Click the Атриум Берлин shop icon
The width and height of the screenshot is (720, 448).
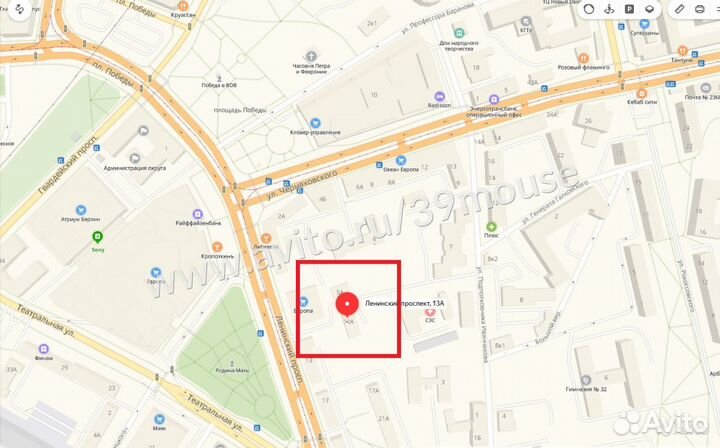[x=81, y=210]
